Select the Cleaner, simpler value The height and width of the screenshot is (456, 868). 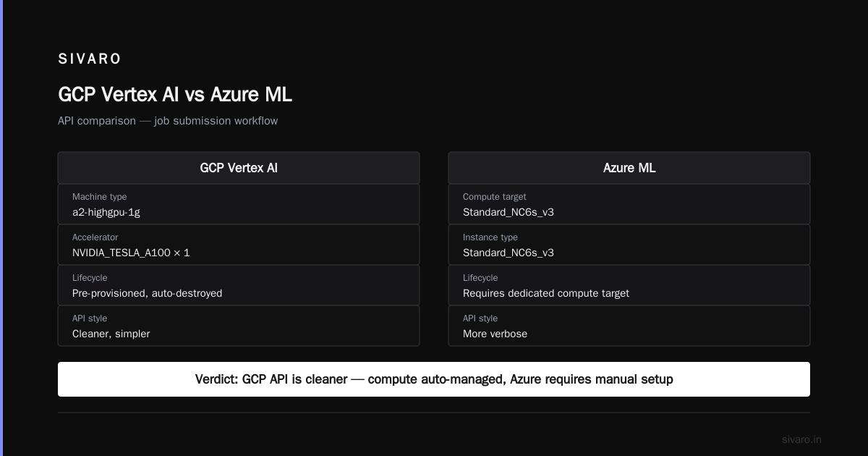(x=111, y=334)
